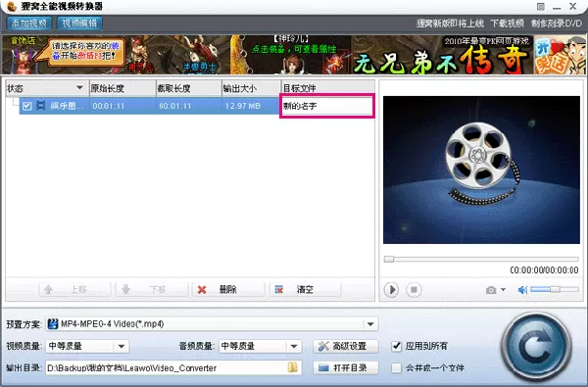The height and width of the screenshot is (387, 588).
Task: Toggle the 应用到所有 checkbox
Action: coord(396,346)
